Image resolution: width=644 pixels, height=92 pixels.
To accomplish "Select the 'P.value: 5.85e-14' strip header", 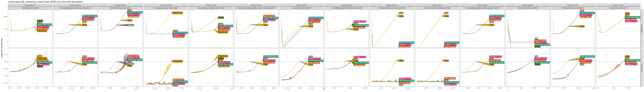I will 30,5.
